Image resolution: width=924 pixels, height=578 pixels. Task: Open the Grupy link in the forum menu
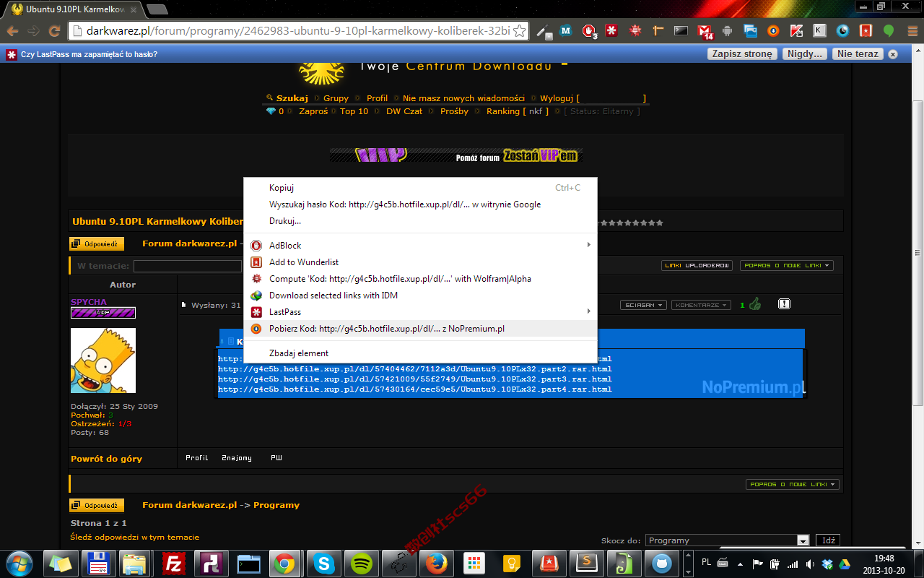(x=336, y=98)
